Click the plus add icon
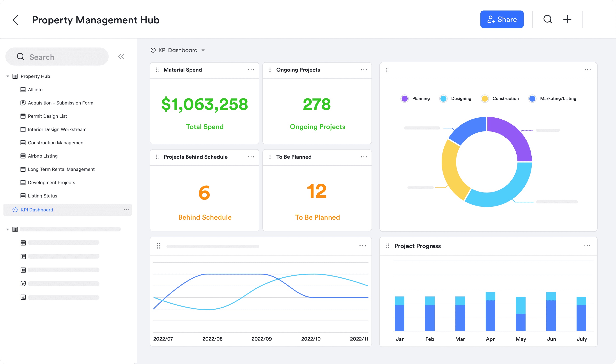 [567, 19]
